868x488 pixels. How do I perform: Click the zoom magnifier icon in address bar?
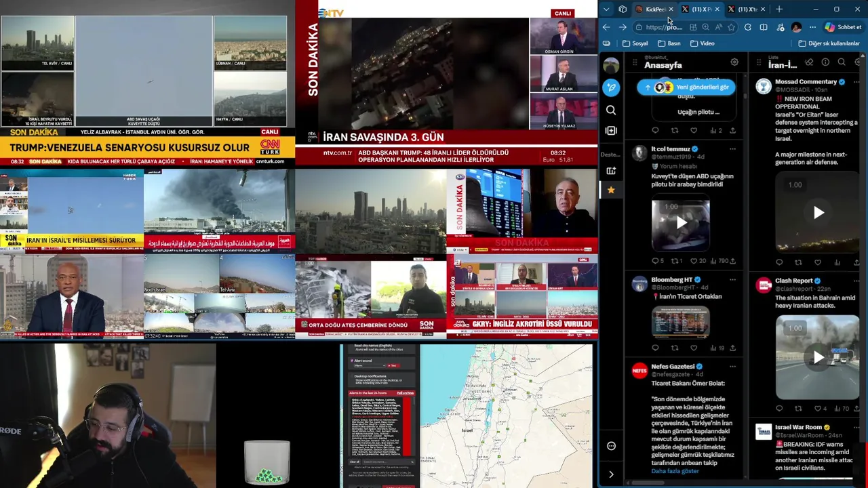(705, 27)
